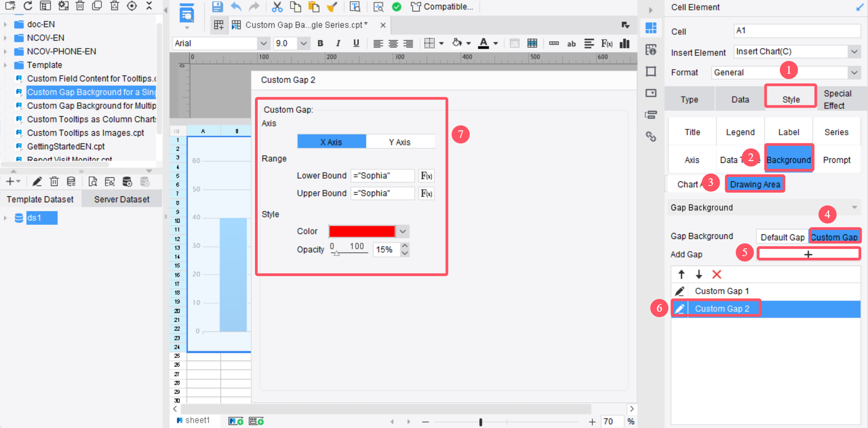
Task: Open formula editor for Upper Bound
Action: pos(426,194)
